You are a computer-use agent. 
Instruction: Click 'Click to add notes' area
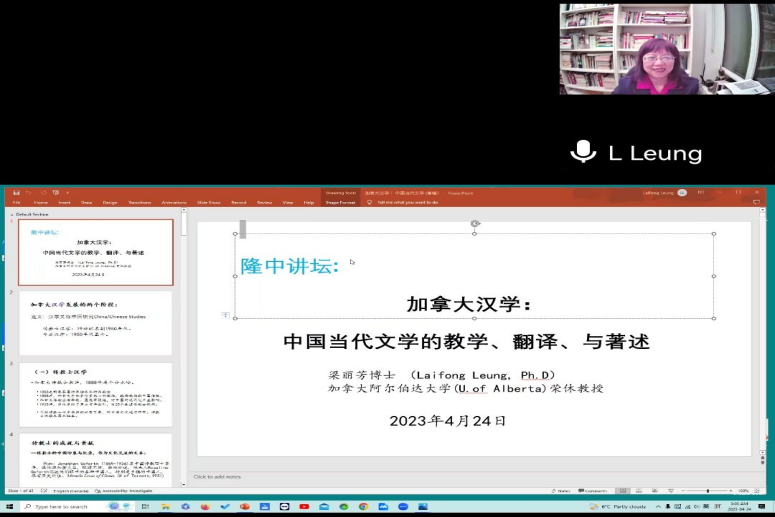[x=220, y=477]
